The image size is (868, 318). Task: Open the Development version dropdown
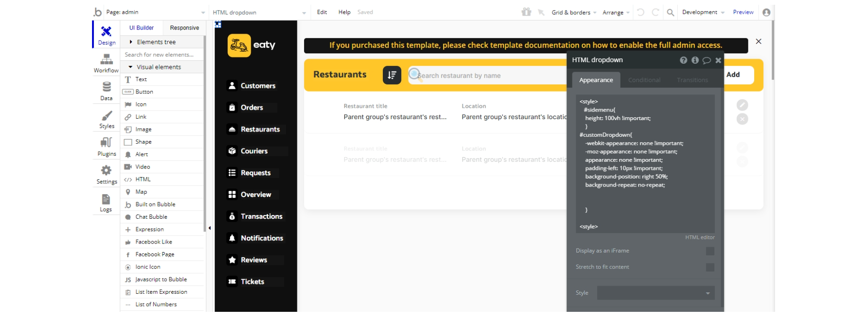(x=703, y=12)
